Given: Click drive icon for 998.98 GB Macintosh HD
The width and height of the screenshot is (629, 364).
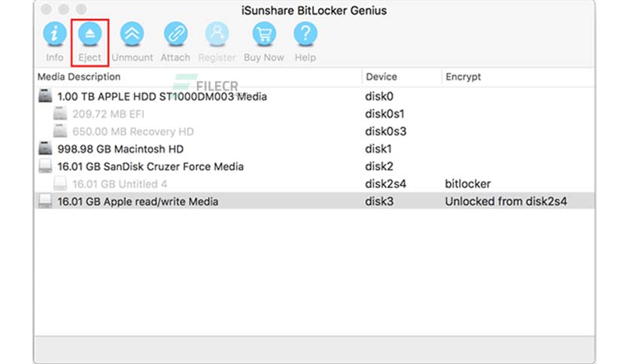Looking at the screenshot, I should coord(45,149).
